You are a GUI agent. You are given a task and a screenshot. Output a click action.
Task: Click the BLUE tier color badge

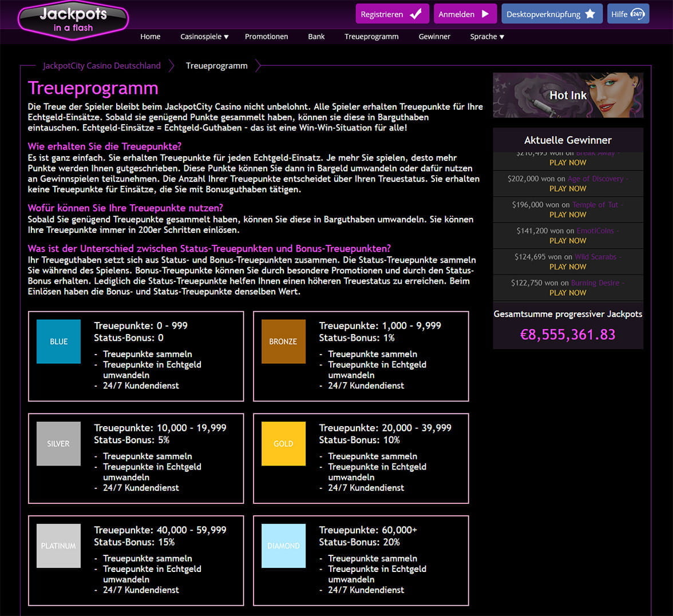click(58, 341)
